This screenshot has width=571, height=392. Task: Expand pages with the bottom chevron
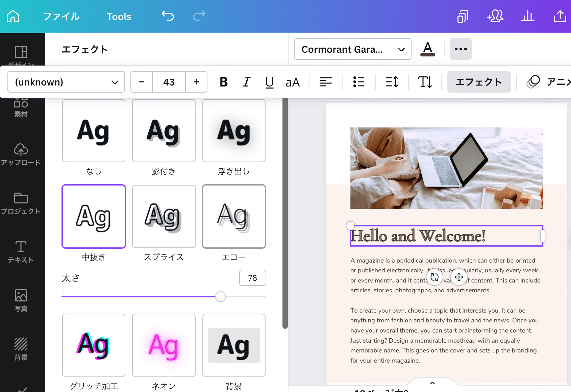click(x=432, y=383)
